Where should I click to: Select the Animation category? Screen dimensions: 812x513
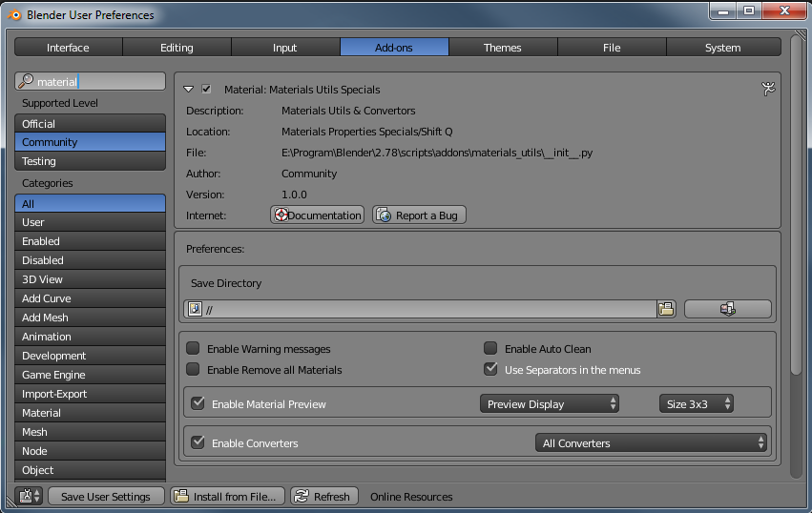[x=90, y=337]
